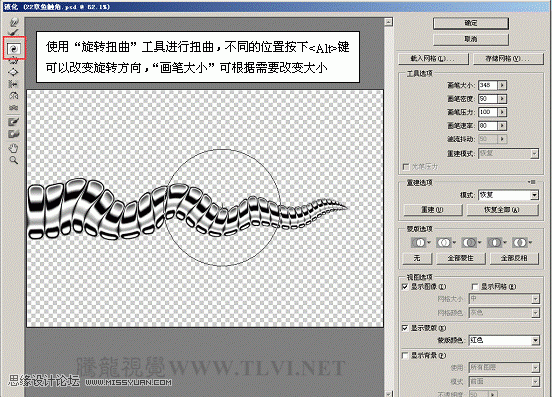The height and width of the screenshot is (397, 552).
Task: Open the Subtract from Selection mask option
Action: click(x=471, y=242)
